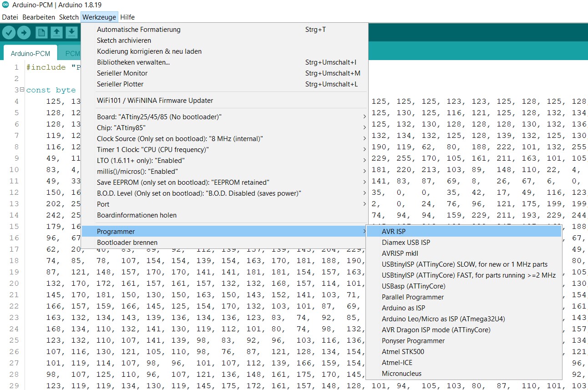Switch to the PCM tab
Screen dimensions: 588x390
pyautogui.click(x=73, y=53)
